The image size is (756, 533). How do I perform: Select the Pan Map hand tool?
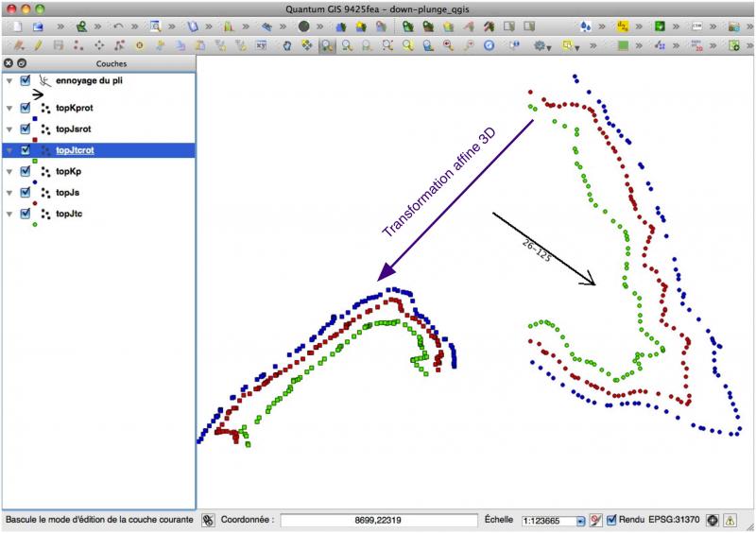point(287,44)
